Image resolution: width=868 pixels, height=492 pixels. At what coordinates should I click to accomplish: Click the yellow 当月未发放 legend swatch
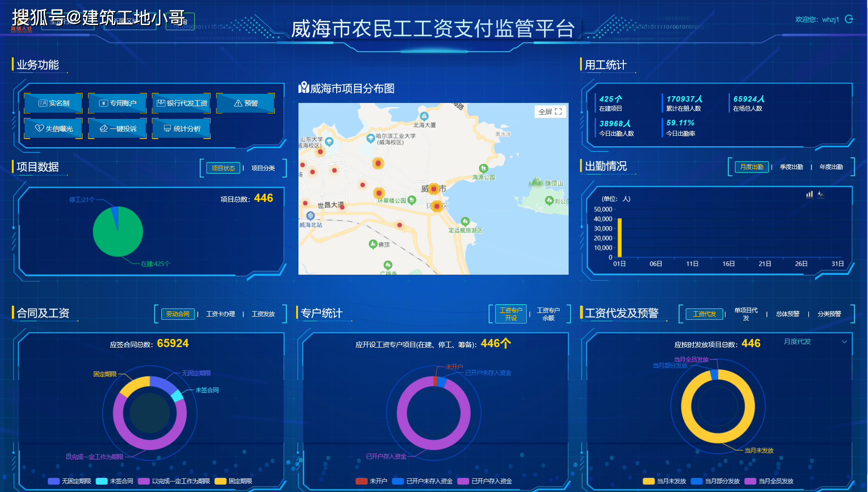pyautogui.click(x=648, y=481)
